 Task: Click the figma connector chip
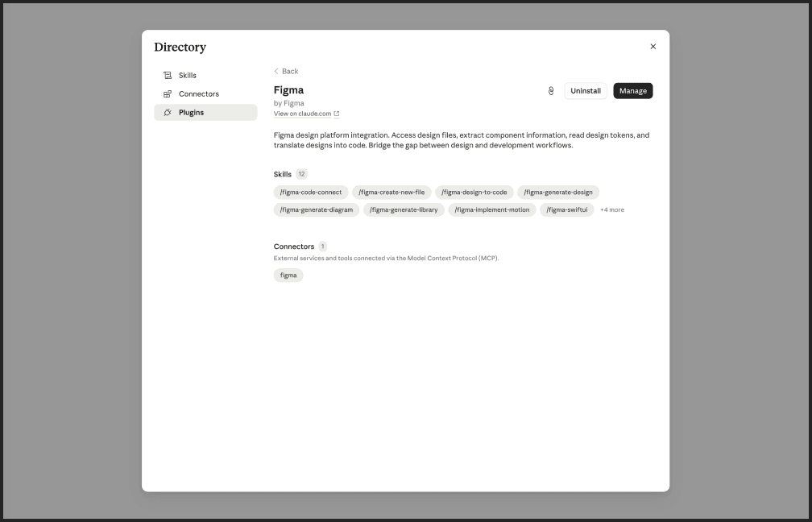[288, 275]
